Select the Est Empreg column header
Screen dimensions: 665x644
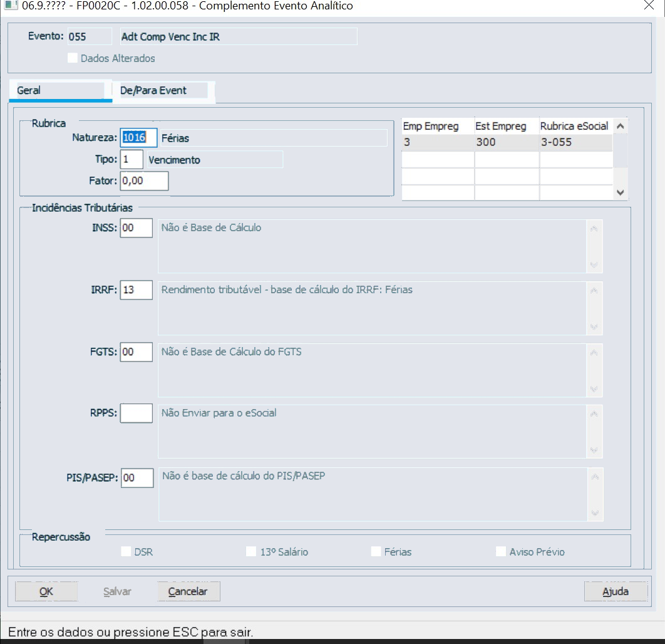point(507,126)
